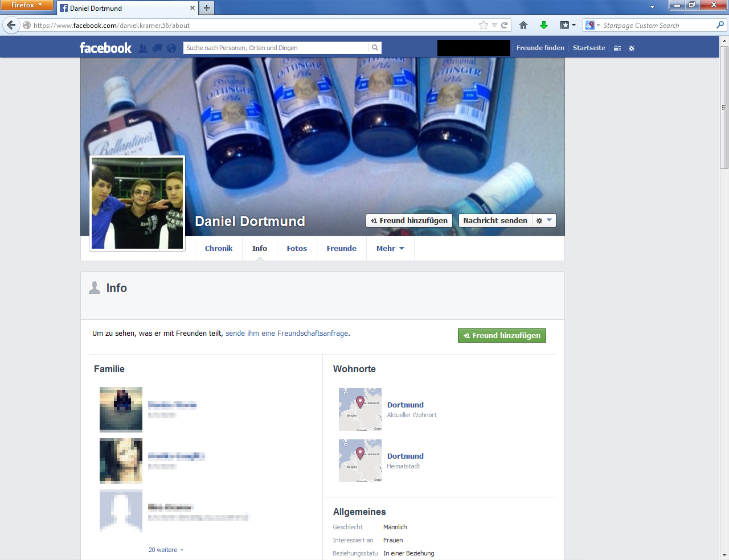Open the messages icon in Facebook header
This screenshot has height=560, width=729.
(157, 48)
